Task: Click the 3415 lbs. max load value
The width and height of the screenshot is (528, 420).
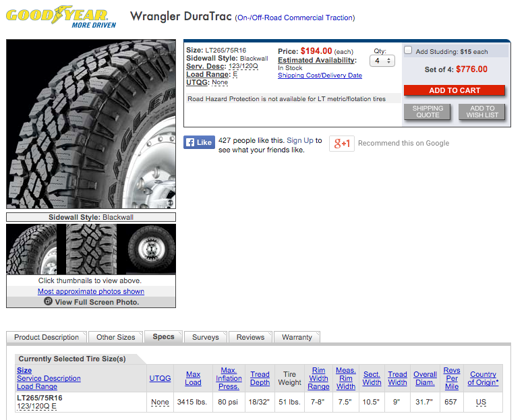Action: coord(192,402)
